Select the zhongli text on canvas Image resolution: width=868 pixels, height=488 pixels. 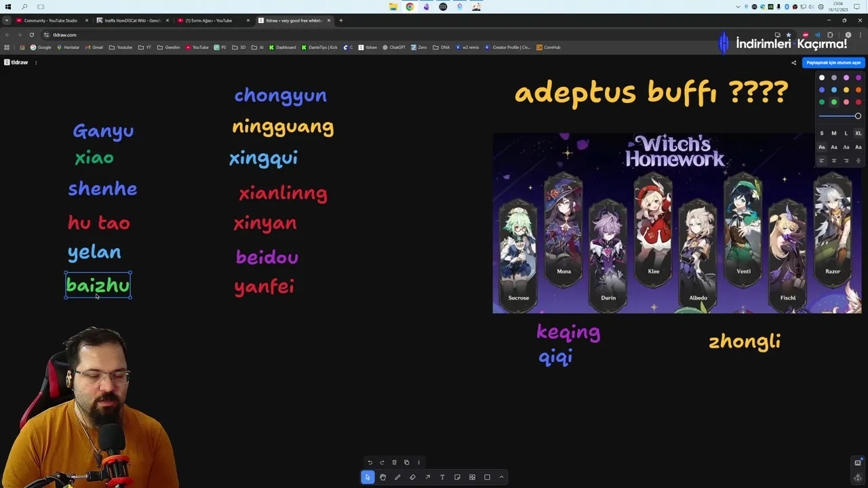pos(745,342)
